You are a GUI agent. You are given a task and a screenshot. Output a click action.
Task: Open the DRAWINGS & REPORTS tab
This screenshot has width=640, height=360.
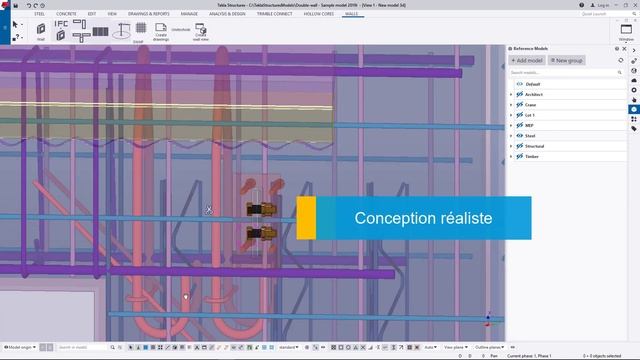149,14
